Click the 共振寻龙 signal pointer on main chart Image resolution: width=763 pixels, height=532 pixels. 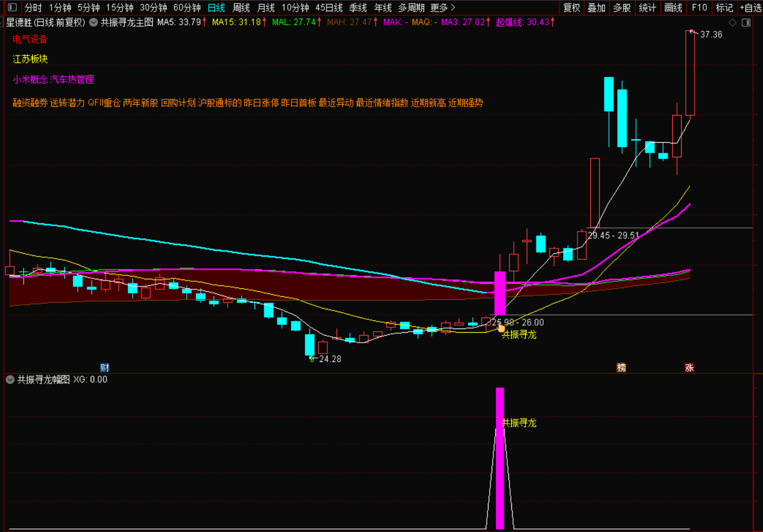[x=501, y=329]
